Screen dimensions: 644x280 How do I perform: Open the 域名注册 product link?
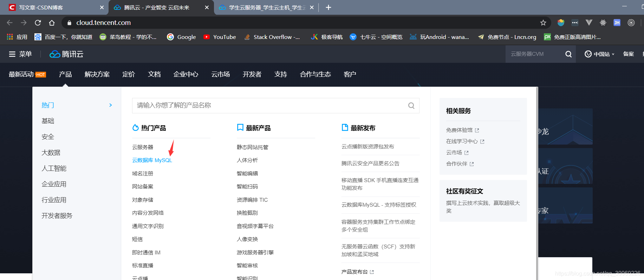tap(143, 173)
